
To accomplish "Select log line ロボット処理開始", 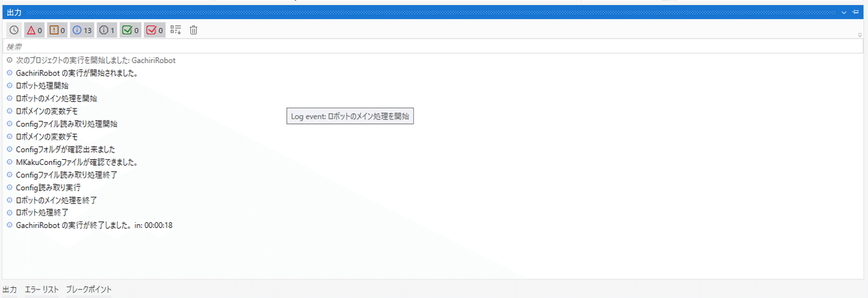I will [42, 85].
